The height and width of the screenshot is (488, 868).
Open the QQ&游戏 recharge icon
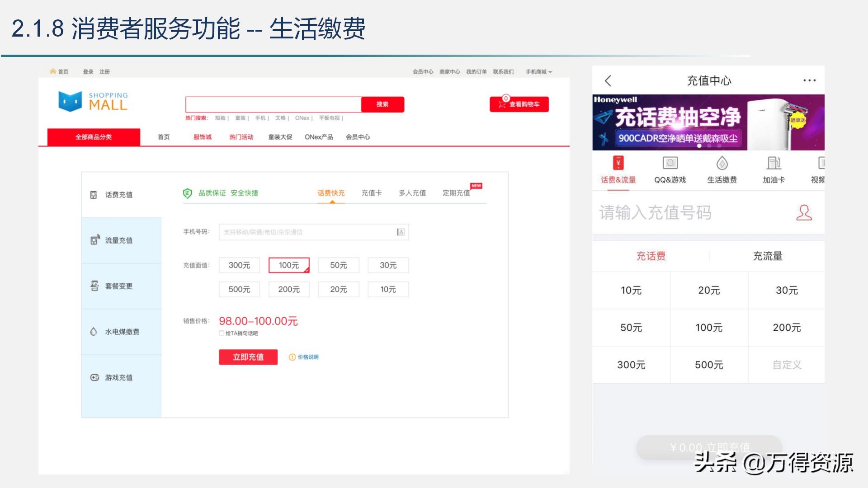669,169
